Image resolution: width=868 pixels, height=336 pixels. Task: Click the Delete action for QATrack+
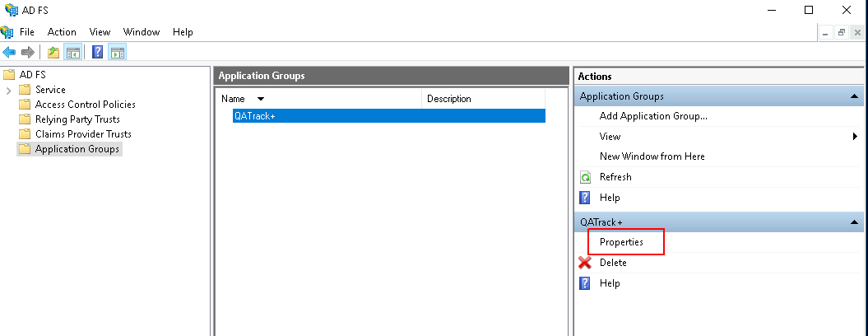tap(613, 263)
